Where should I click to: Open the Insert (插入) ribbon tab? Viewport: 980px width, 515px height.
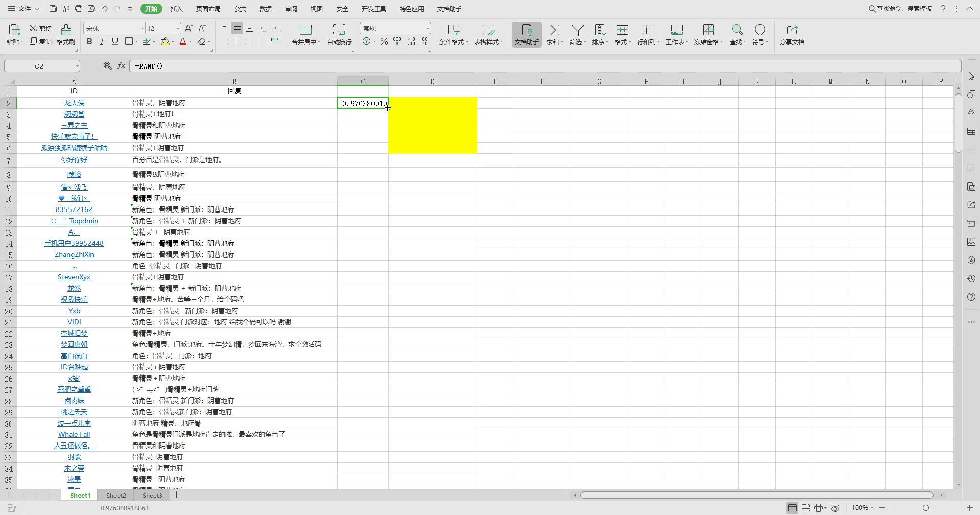point(176,9)
